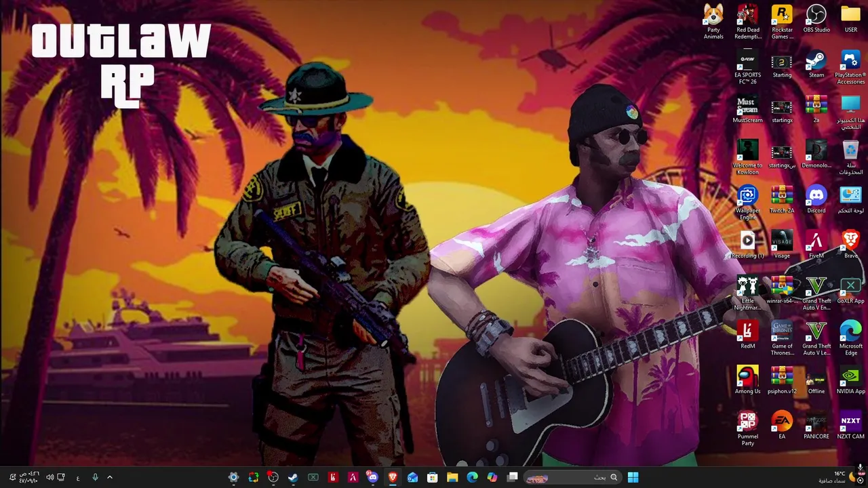Select the Demonologist desktop shortcut
This screenshot has height=488, width=868.
pyautogui.click(x=816, y=155)
